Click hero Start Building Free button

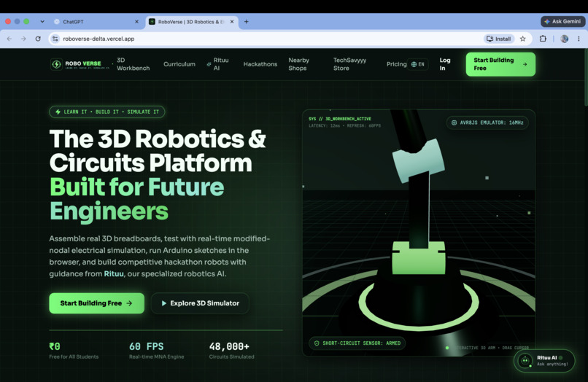[x=97, y=303]
